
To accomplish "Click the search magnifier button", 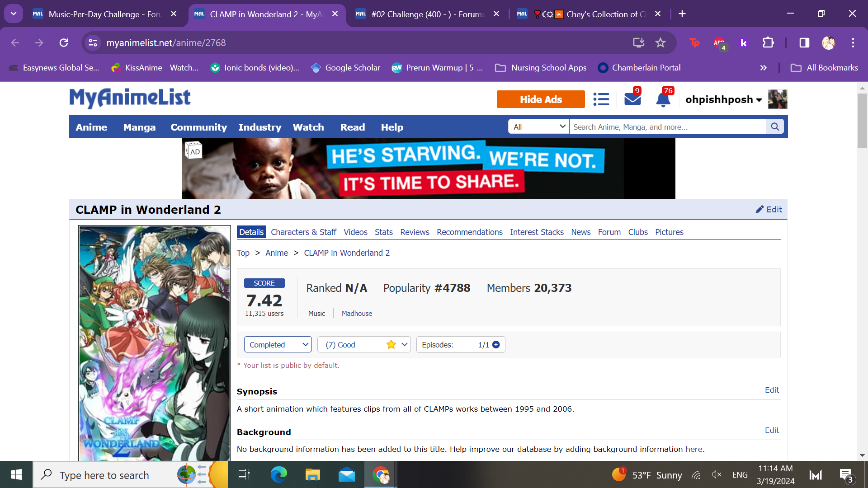I will tap(775, 127).
